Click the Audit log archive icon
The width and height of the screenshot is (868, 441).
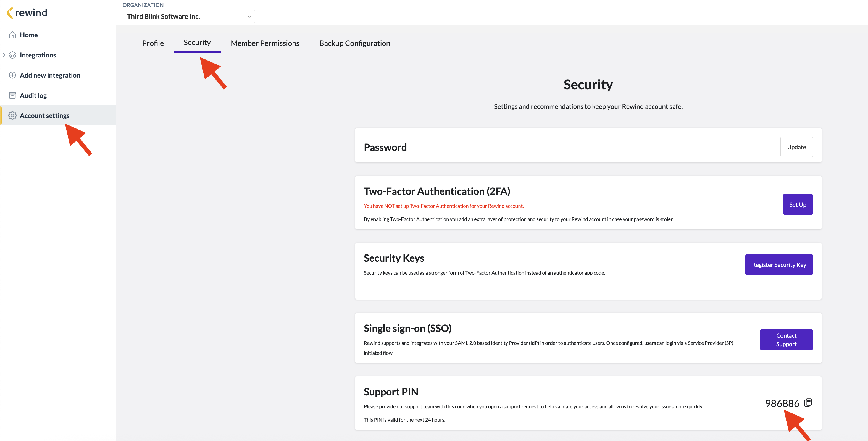12,95
